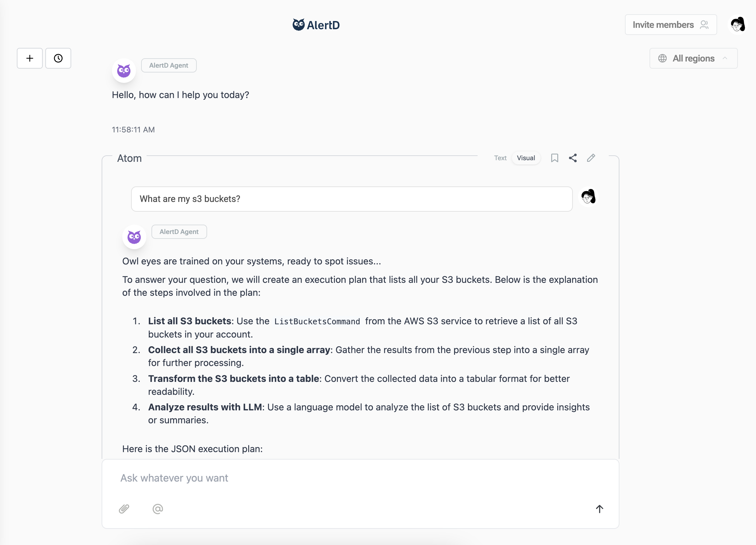Collapse All regions using its chevron
This screenshot has height=545, width=756.
(x=726, y=58)
